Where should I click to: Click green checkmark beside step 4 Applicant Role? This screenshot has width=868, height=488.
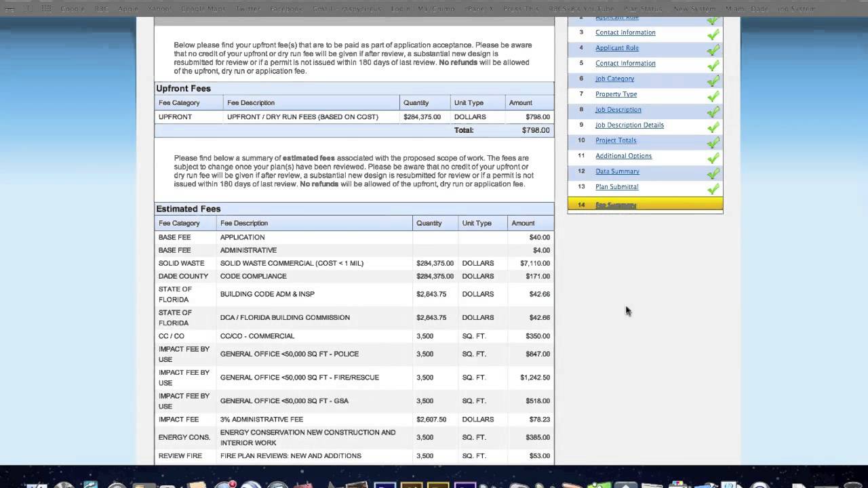click(713, 49)
